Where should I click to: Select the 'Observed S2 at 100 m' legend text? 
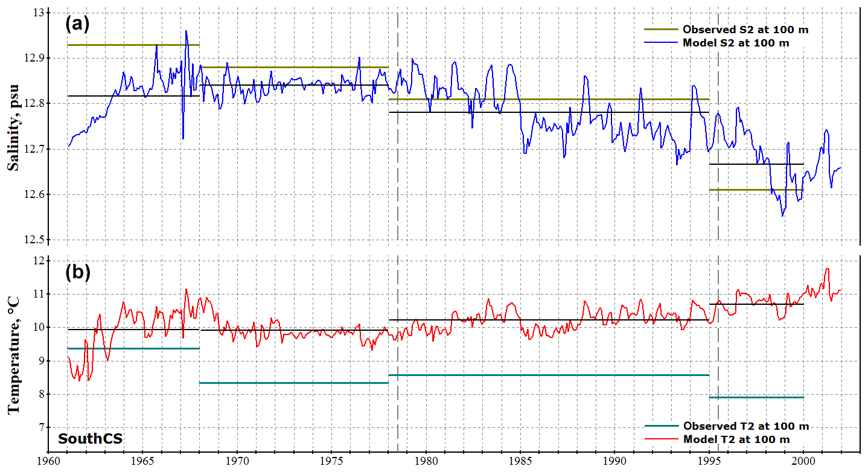745,29
